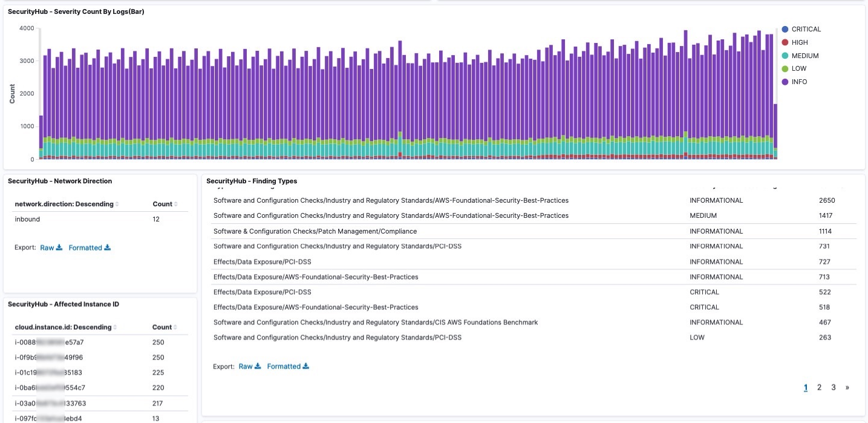Sort by cloud.instance.id column arrows

pyautogui.click(x=116, y=327)
